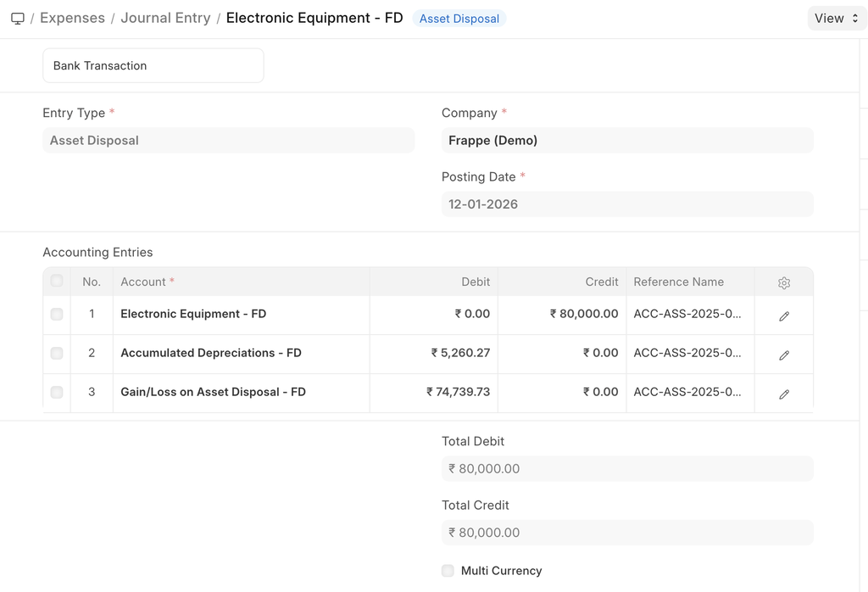Click the Bank Transaction button

point(153,65)
